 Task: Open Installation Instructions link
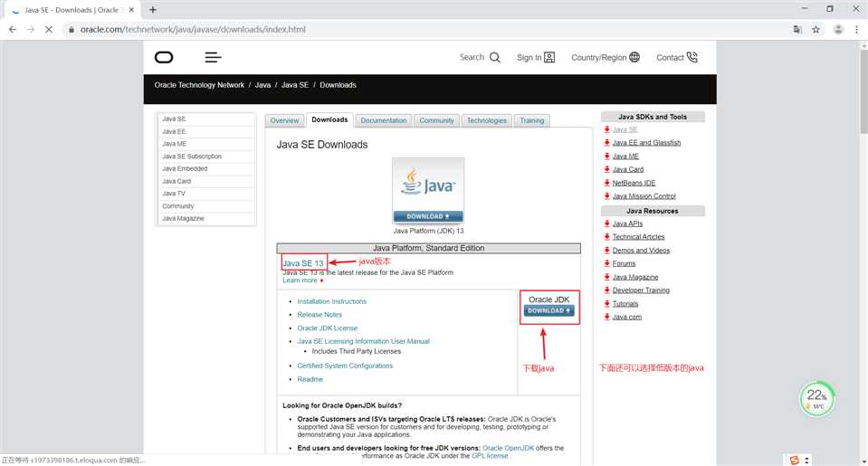pyautogui.click(x=331, y=301)
